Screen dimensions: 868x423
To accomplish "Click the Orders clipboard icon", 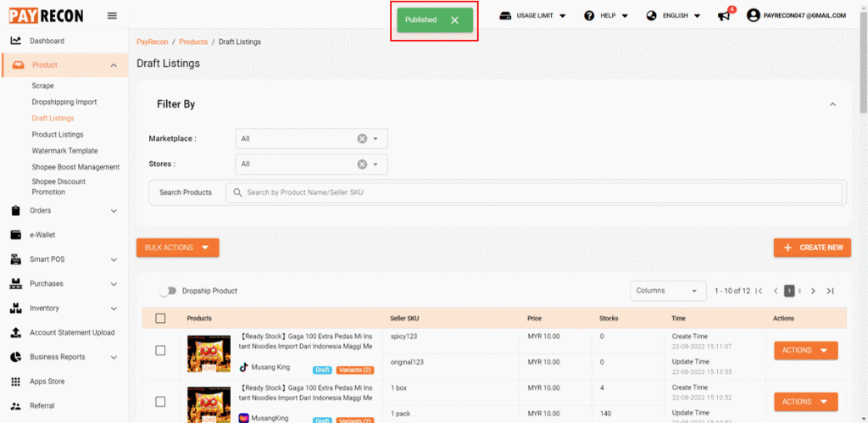I will pyautogui.click(x=15, y=210).
